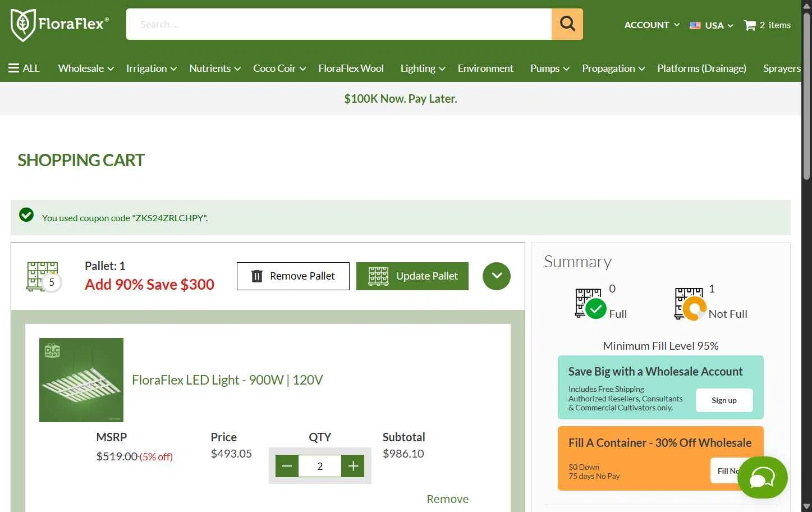812x512 pixels.
Task: Click the $100K Now. Pay Later. banner
Action: point(401,99)
